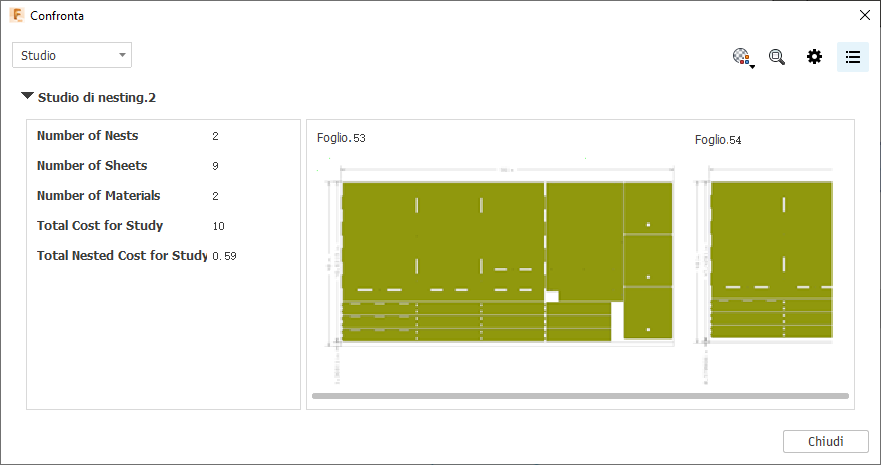Click the zoom to fit magnifier icon
This screenshot has width=881, height=465.
(x=777, y=57)
